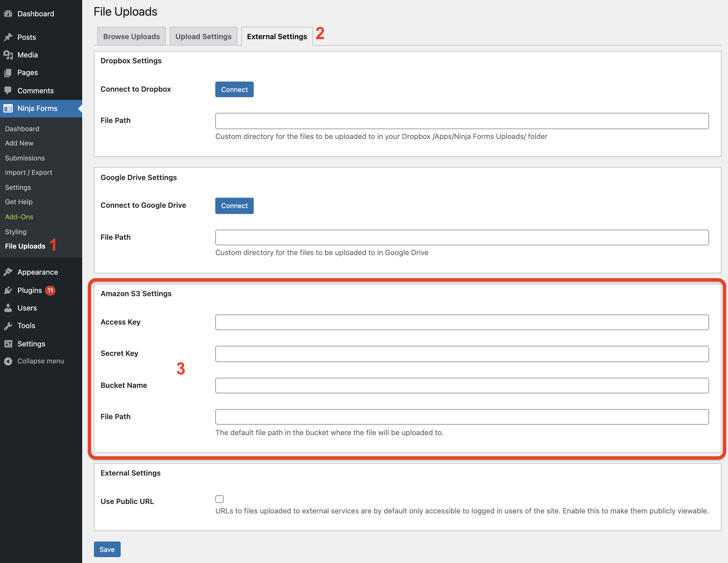View Ninja Forms Submissions
The image size is (728, 563).
coord(25,158)
